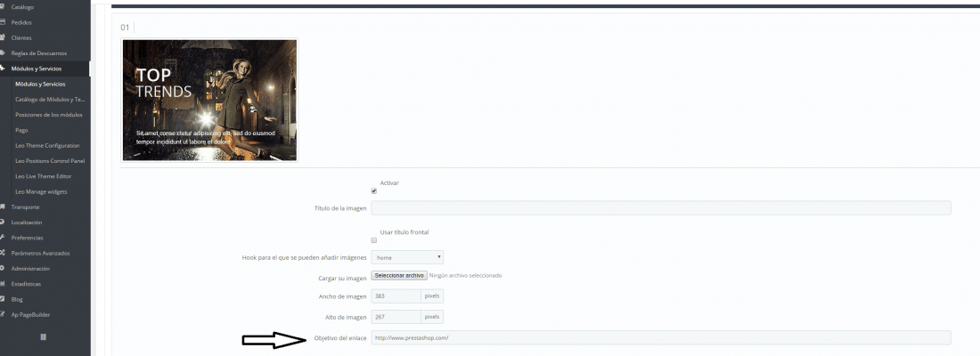Collapse the sidebar with the bottom toggle icon

(x=43, y=336)
